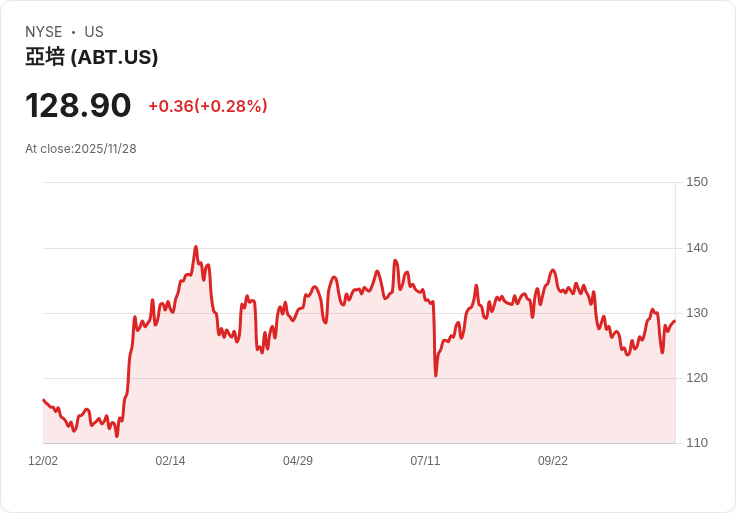
Task: Select the 12/02 date on the x-axis
Action: [43, 461]
